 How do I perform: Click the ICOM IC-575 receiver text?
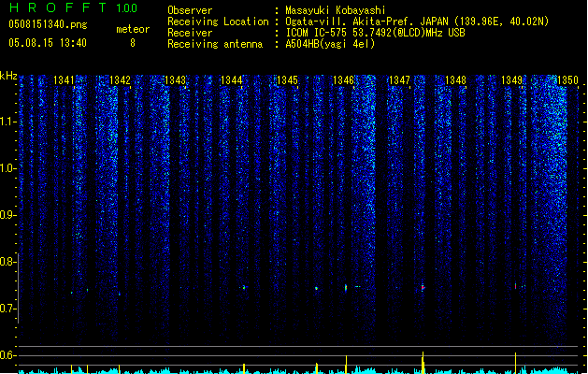click(x=375, y=33)
